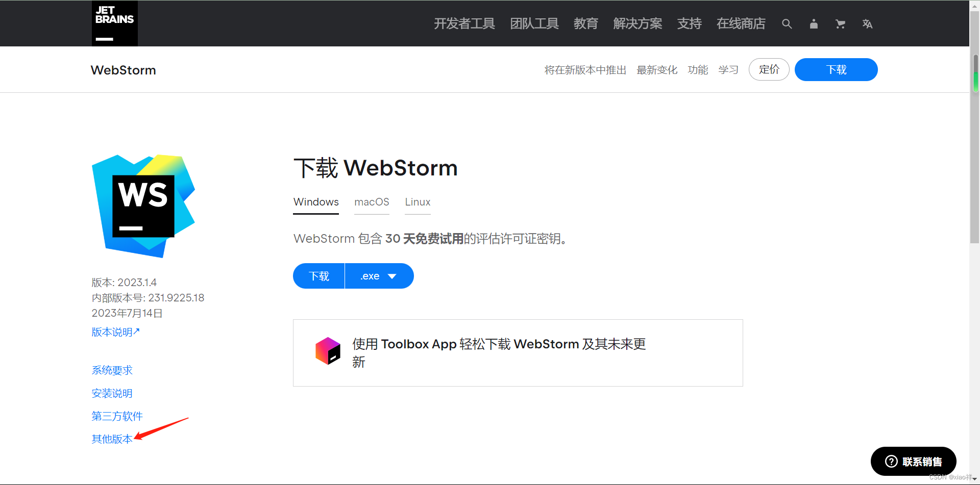Open the 开发者工具 menu

click(x=464, y=24)
